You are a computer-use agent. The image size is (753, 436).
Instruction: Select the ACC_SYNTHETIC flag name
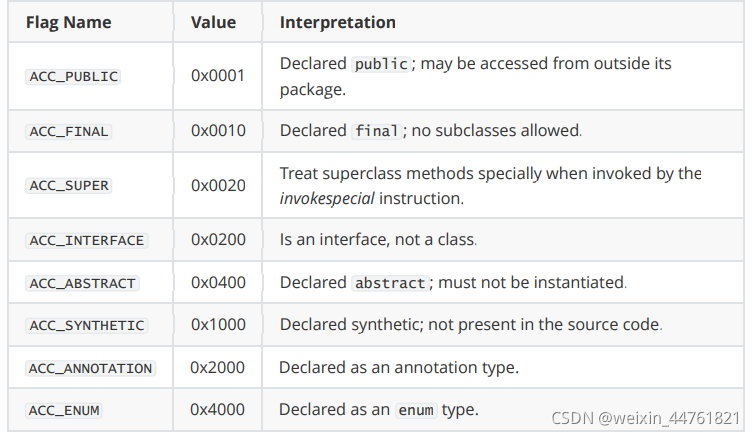(86, 325)
